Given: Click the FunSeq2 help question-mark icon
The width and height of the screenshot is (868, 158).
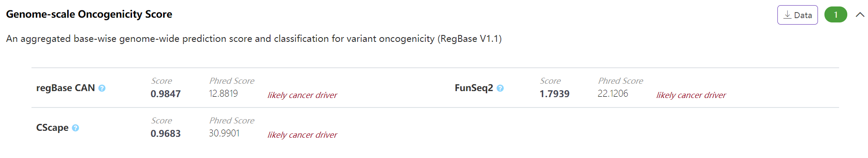Looking at the screenshot, I should click(500, 88).
